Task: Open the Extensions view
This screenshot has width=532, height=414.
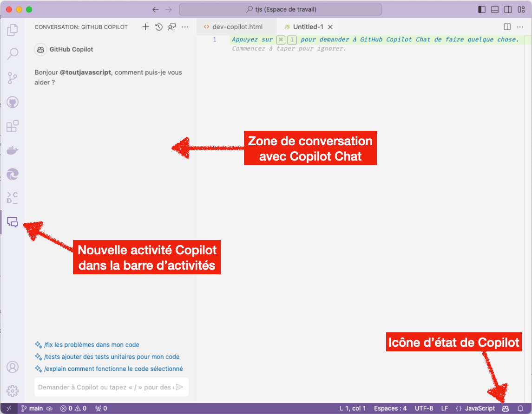Action: [x=12, y=126]
